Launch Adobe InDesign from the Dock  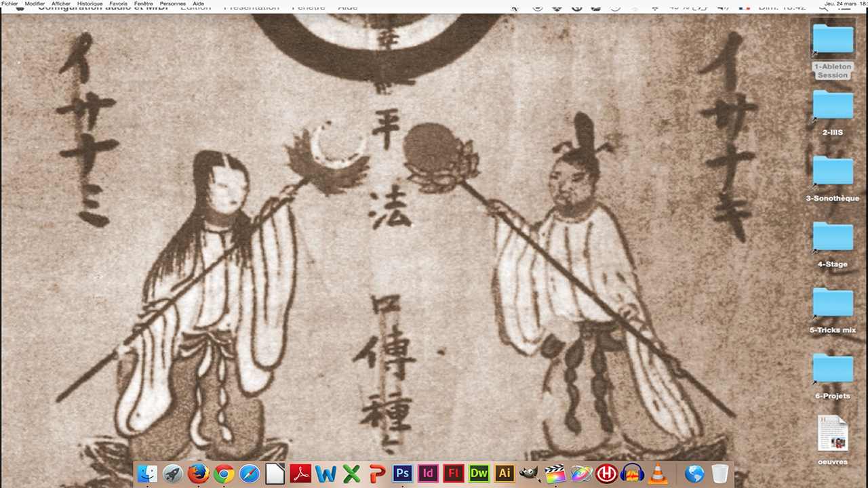tap(428, 473)
